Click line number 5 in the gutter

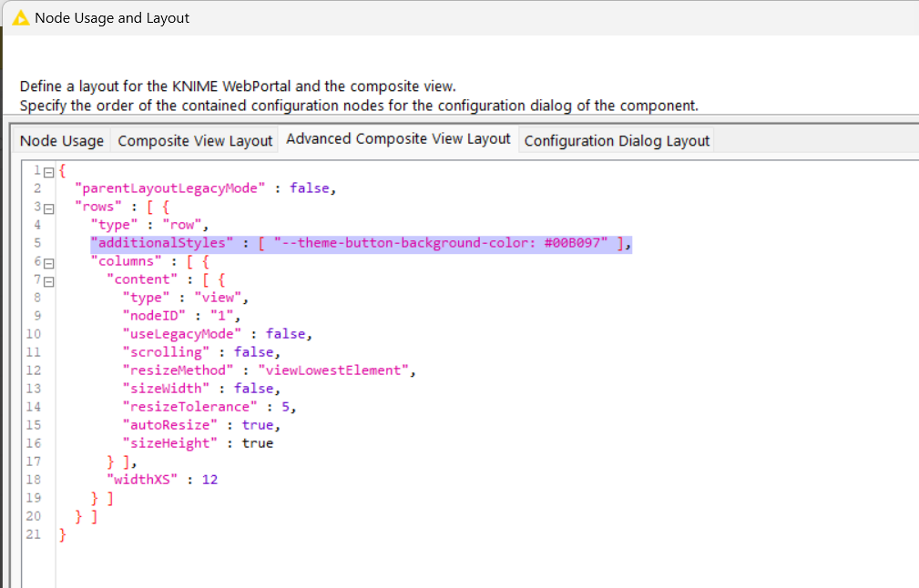tap(37, 242)
